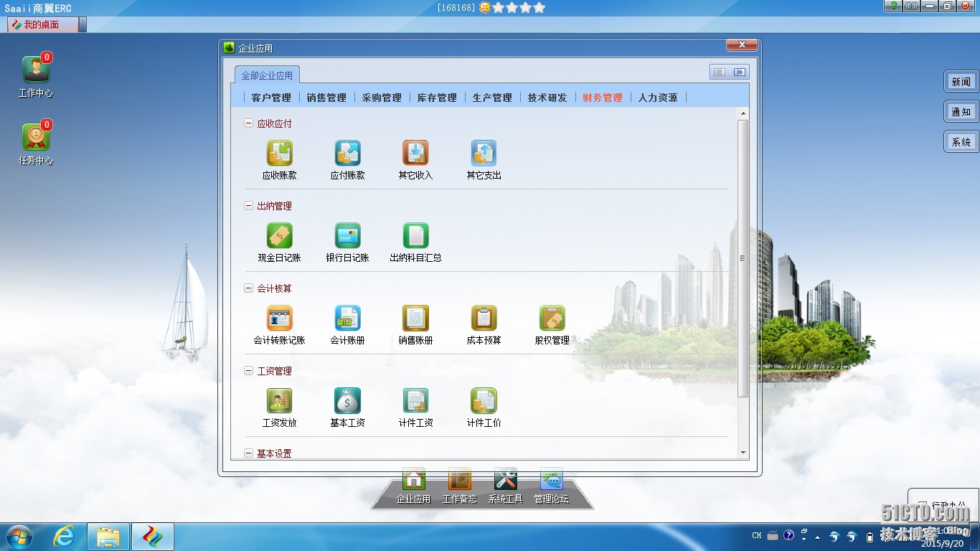Click the keyboard icon in system tray
This screenshot has width=980, height=551.
pyautogui.click(x=773, y=535)
